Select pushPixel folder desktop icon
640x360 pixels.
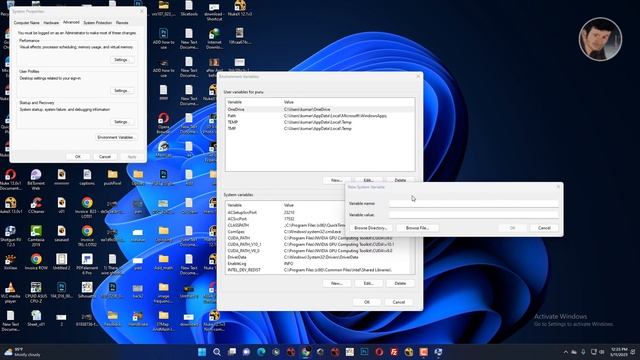click(112, 178)
